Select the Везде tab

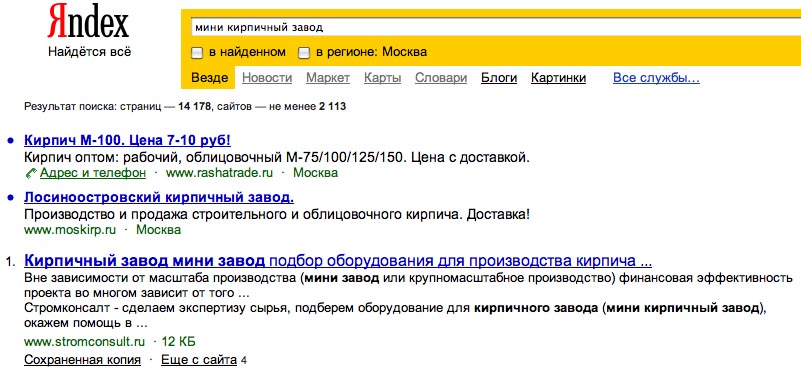click(x=209, y=78)
